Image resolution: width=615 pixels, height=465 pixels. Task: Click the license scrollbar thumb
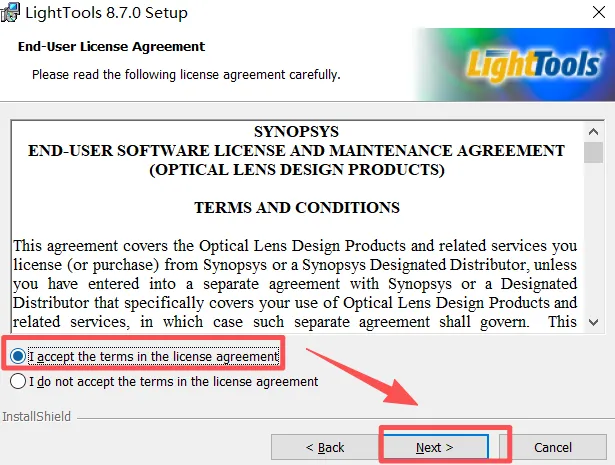593,153
